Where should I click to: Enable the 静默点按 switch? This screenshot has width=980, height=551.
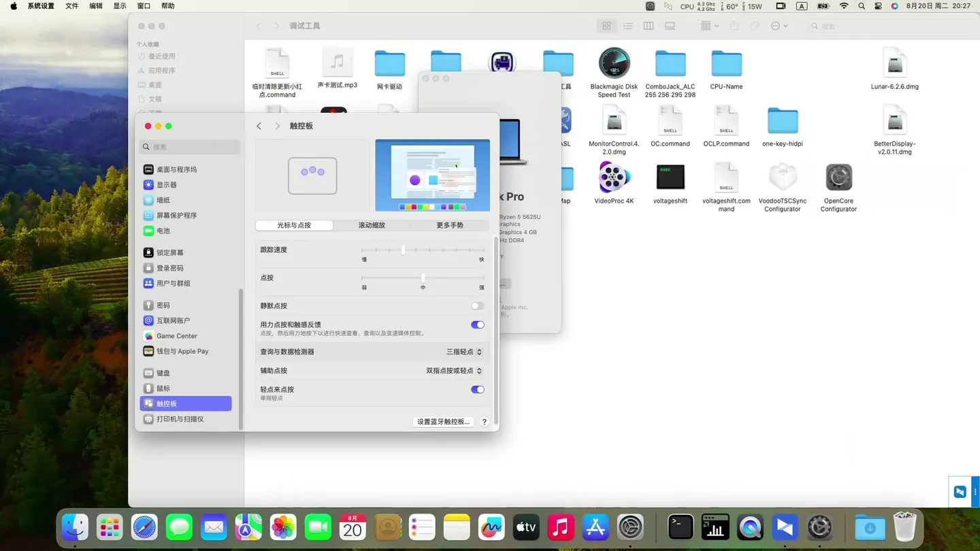click(477, 306)
